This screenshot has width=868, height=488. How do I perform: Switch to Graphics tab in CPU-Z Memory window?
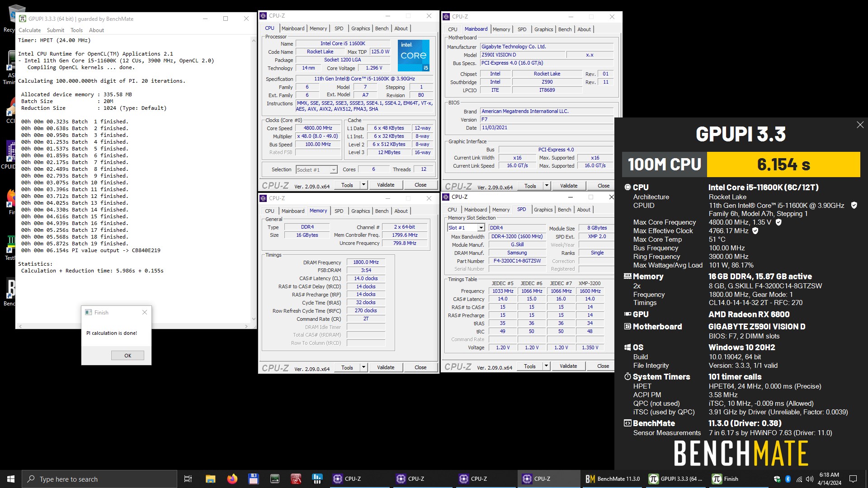(x=360, y=211)
